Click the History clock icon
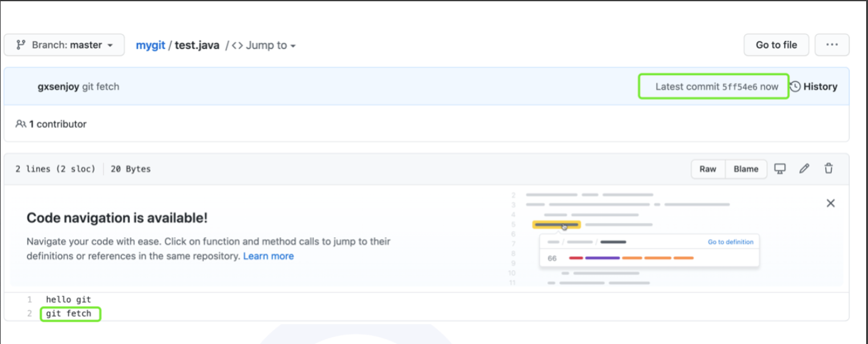The image size is (868, 344). pyautogui.click(x=795, y=87)
